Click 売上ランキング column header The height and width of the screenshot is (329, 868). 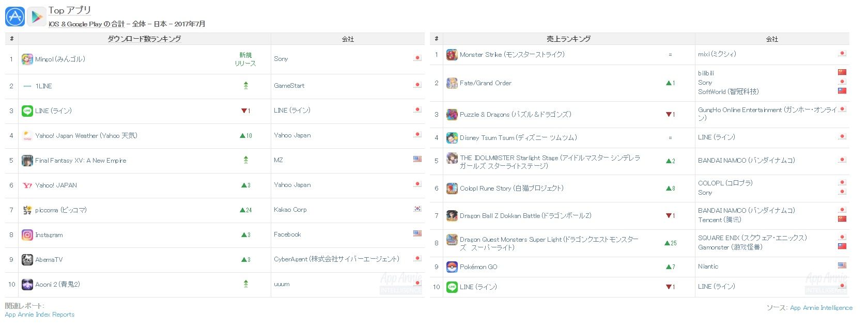pos(568,39)
